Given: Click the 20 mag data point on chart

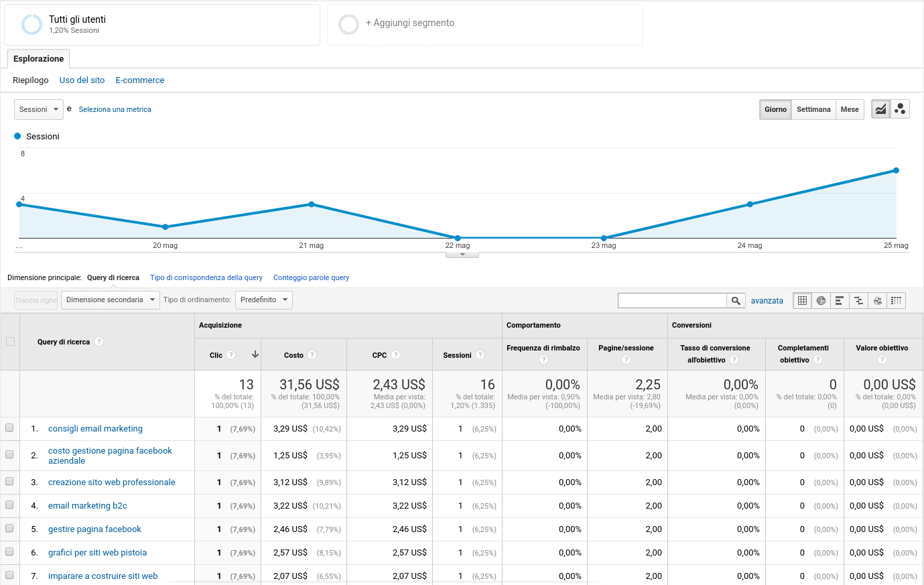Looking at the screenshot, I should (x=166, y=227).
